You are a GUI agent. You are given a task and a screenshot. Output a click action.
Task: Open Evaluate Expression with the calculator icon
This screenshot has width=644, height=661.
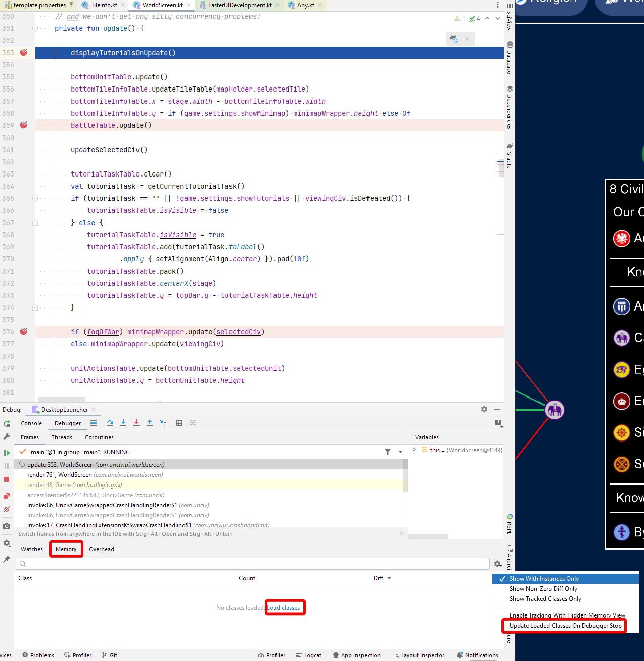click(x=179, y=423)
